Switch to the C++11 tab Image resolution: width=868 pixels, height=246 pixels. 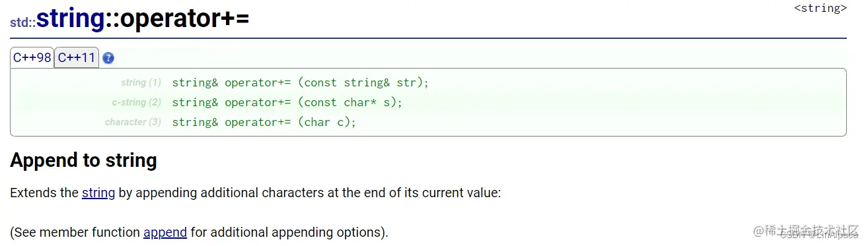(x=77, y=57)
